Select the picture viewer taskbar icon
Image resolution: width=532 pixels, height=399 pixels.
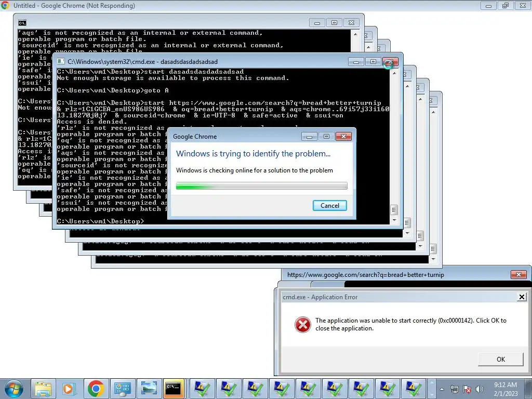[149, 389]
